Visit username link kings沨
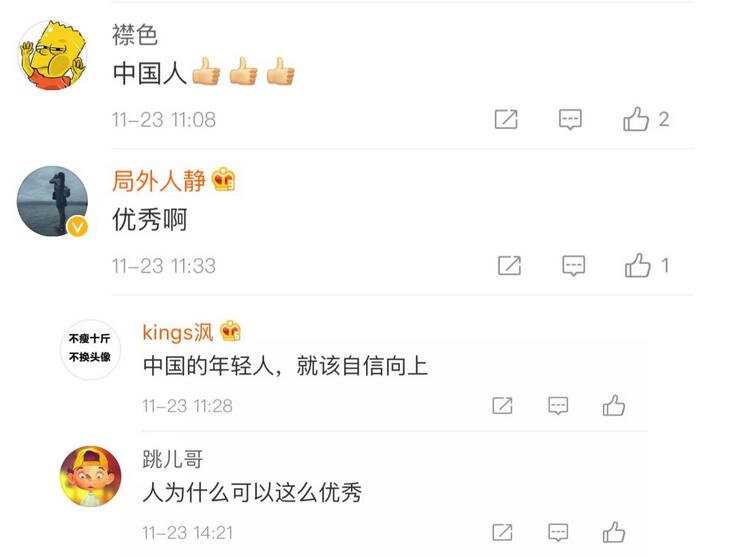The image size is (729, 557). pyautogui.click(x=178, y=332)
